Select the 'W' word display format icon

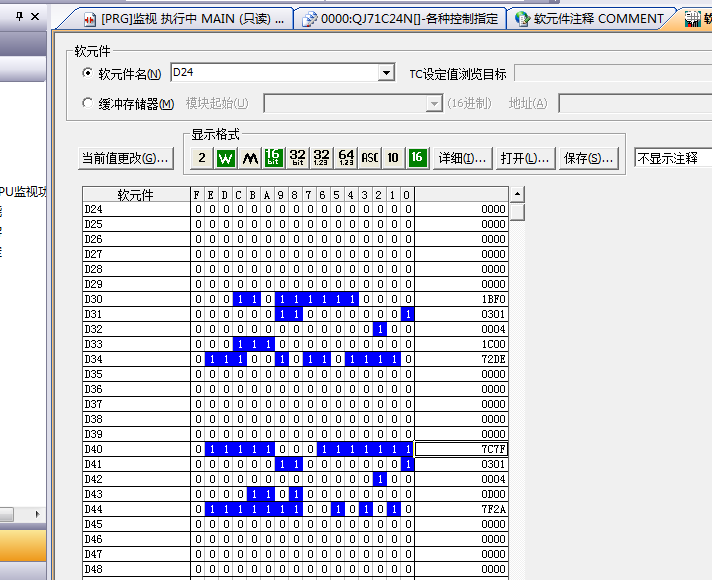click(x=226, y=158)
